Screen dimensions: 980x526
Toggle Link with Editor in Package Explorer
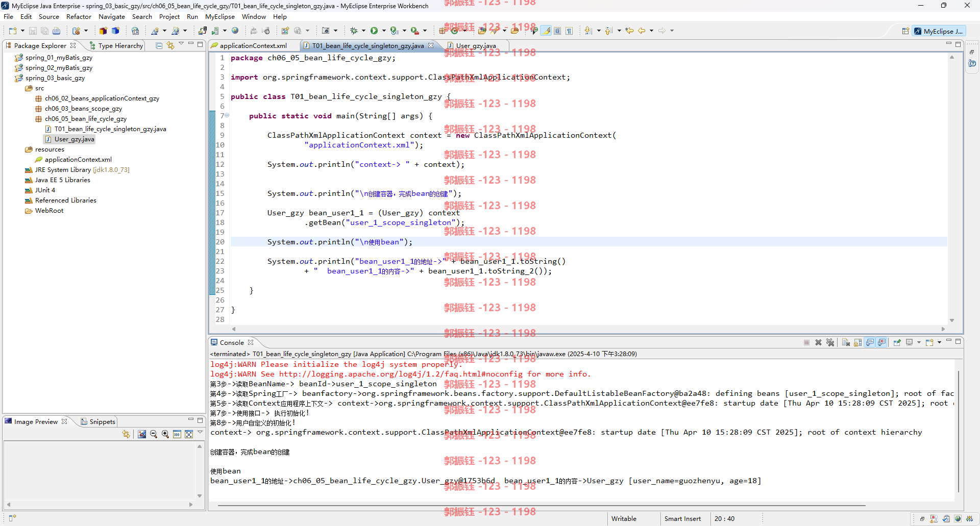click(170, 45)
